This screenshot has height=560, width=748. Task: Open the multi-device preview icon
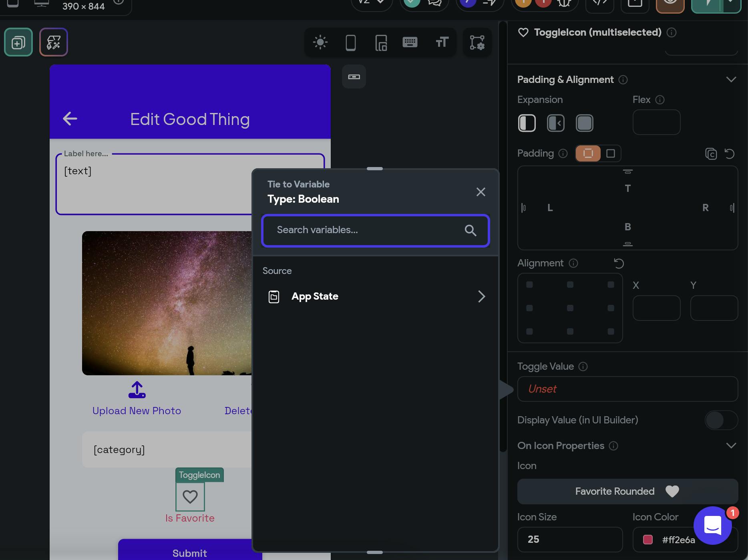pos(381,42)
